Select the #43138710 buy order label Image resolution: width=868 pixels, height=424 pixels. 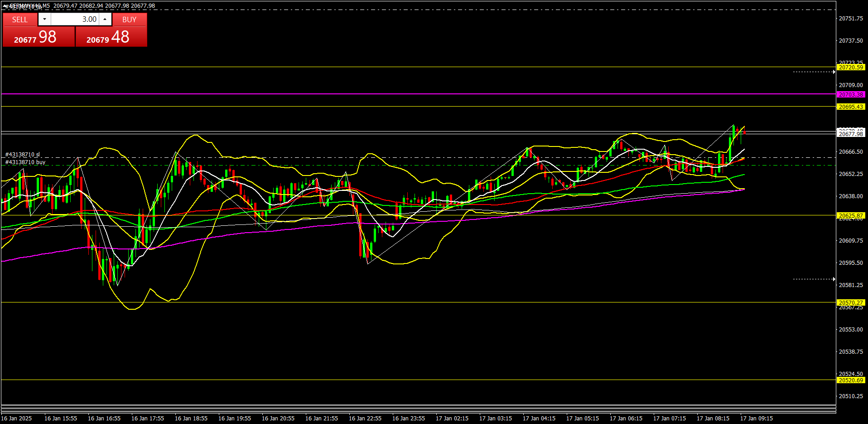coord(25,162)
